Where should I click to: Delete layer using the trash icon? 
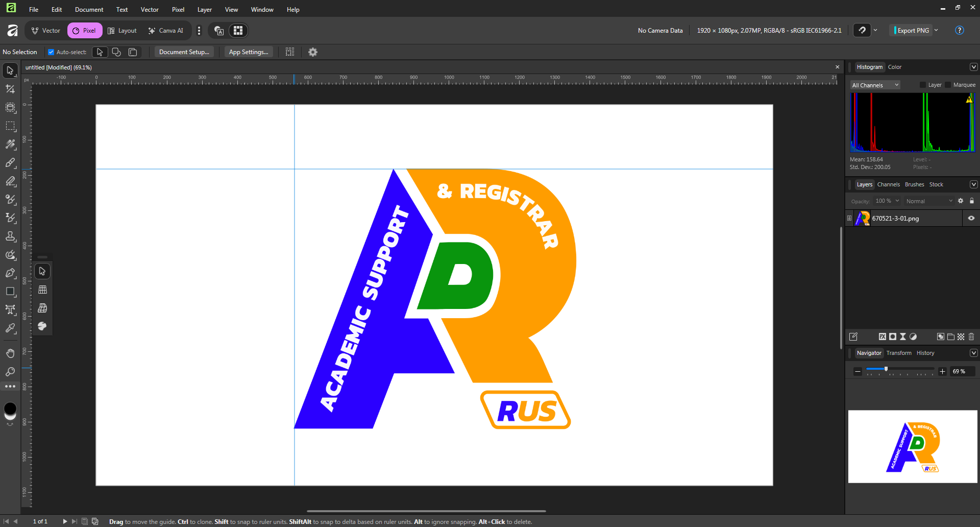[971, 337]
